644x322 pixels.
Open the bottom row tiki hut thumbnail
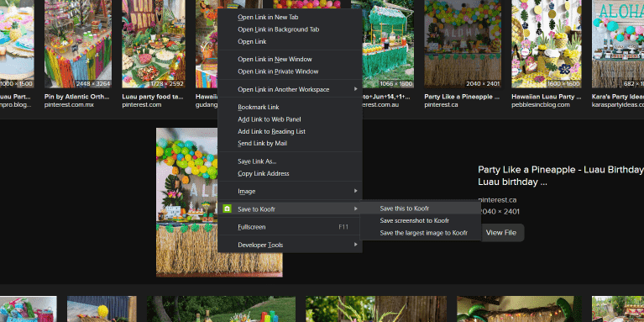pos(519,309)
